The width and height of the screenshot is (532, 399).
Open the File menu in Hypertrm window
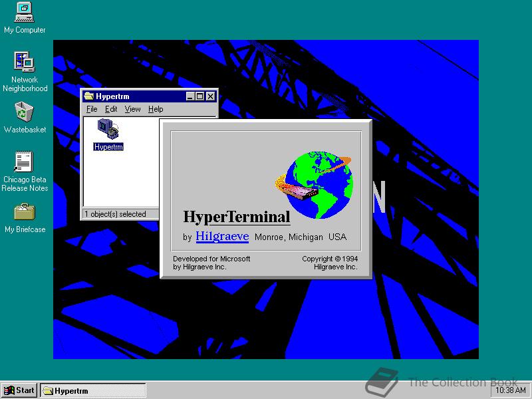pyautogui.click(x=92, y=109)
